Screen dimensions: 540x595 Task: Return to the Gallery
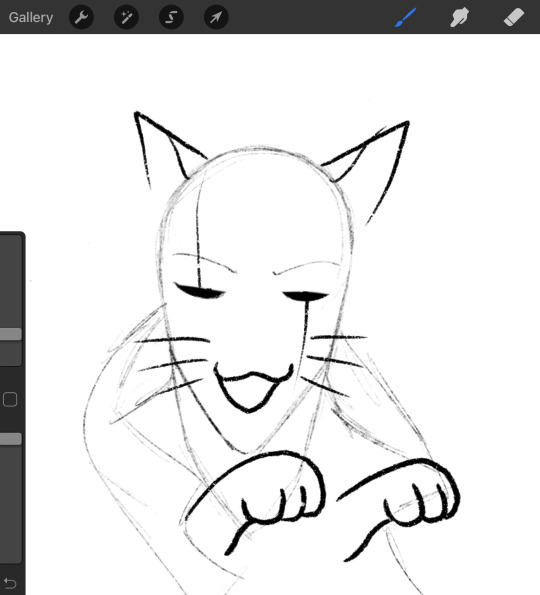(x=31, y=17)
